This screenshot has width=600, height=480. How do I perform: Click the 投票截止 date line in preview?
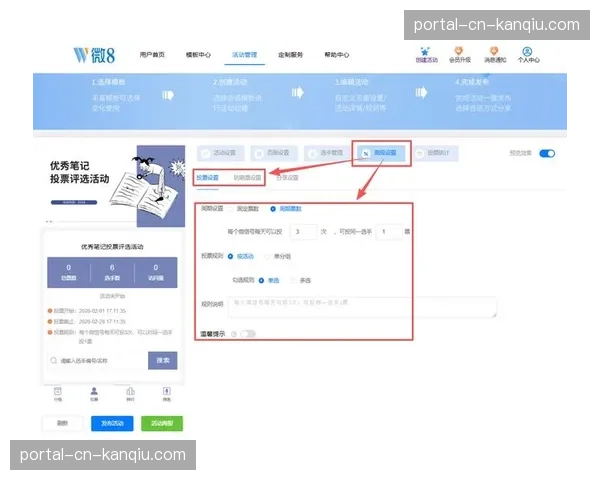click(87, 322)
